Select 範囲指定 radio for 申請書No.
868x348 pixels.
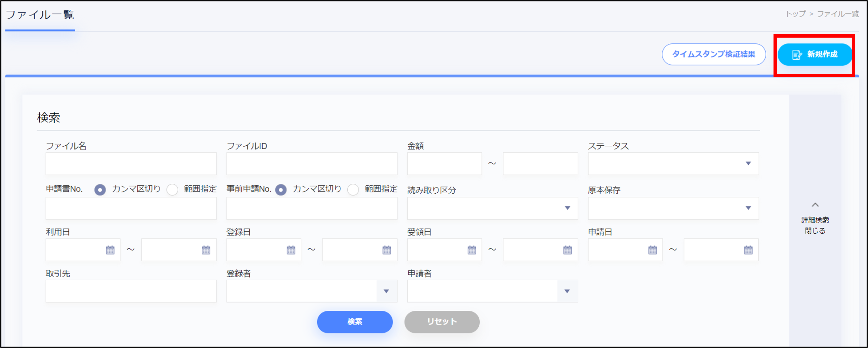coord(172,190)
